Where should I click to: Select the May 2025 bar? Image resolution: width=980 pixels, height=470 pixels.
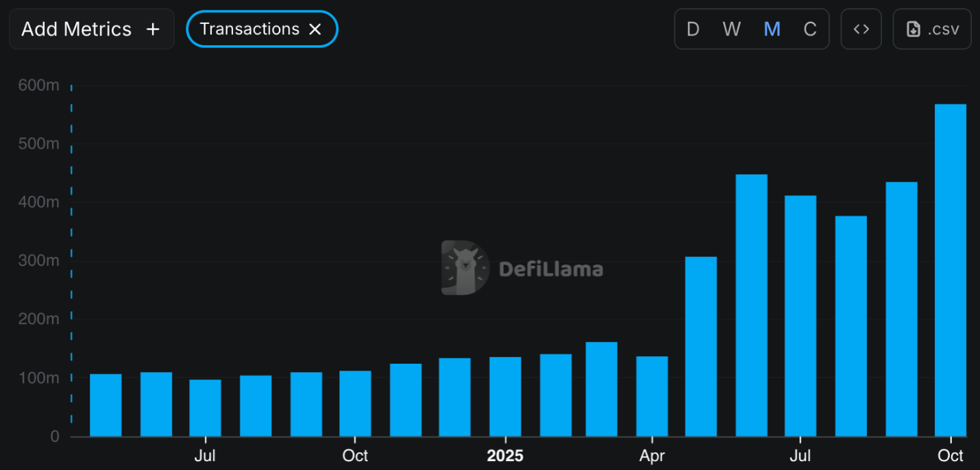click(x=701, y=347)
